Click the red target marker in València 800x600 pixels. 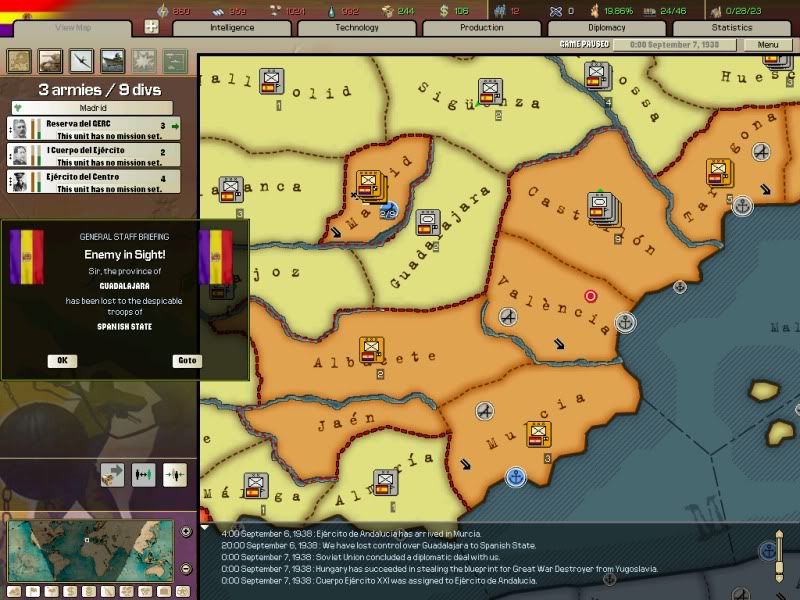(x=590, y=296)
